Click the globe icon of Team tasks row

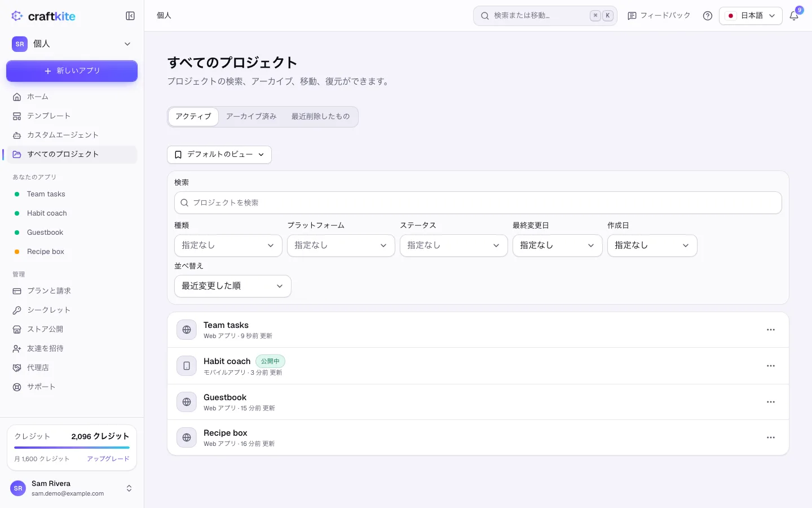[x=187, y=330]
